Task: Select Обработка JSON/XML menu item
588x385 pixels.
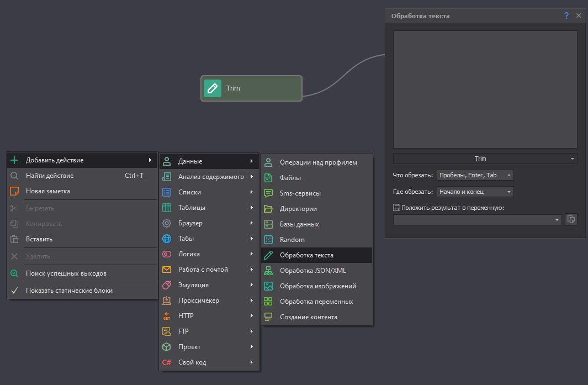Action: (x=317, y=271)
